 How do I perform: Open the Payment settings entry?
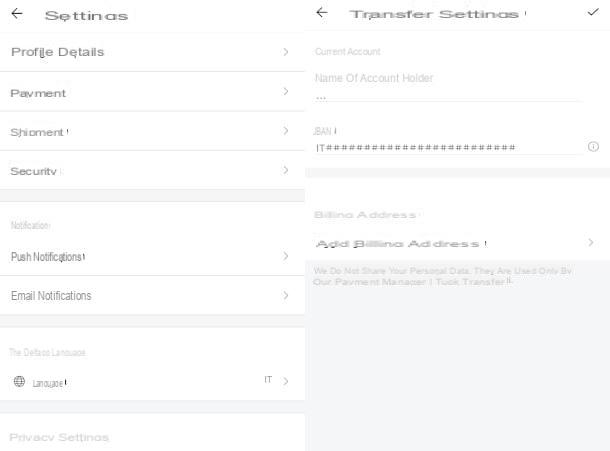(152, 92)
